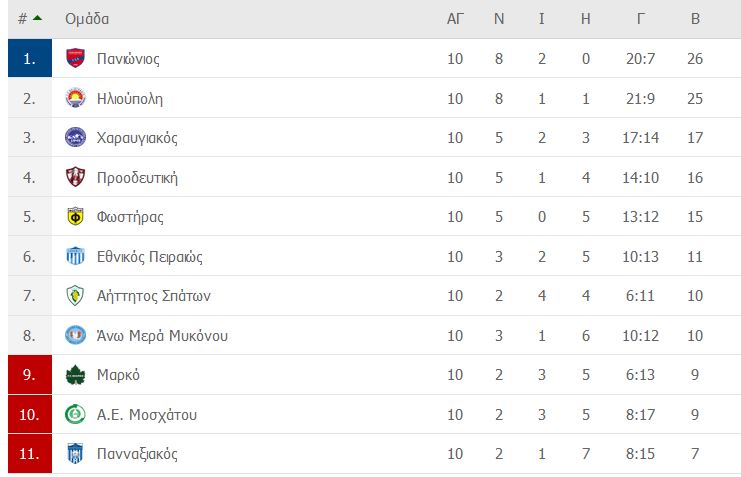Click the Ηλιούπολη team logo
This screenshot has height=477, width=741.
point(75,98)
